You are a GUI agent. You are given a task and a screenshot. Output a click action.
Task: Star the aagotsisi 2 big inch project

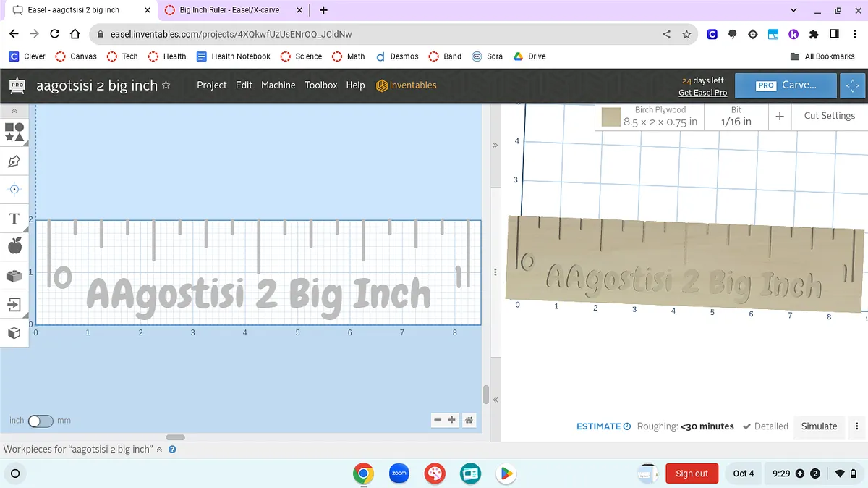(166, 85)
